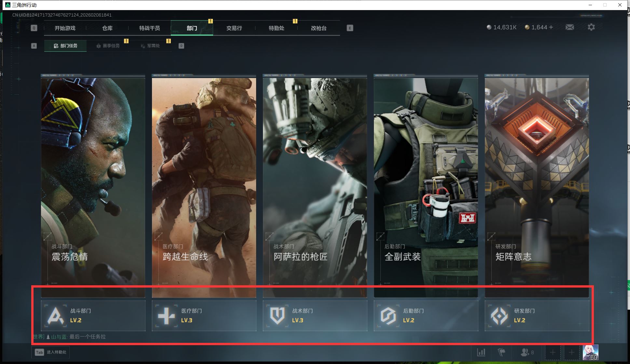The image size is (630, 364).
Task: Click the 医疗部门 cross emblem icon
Action: pyautogui.click(x=166, y=316)
